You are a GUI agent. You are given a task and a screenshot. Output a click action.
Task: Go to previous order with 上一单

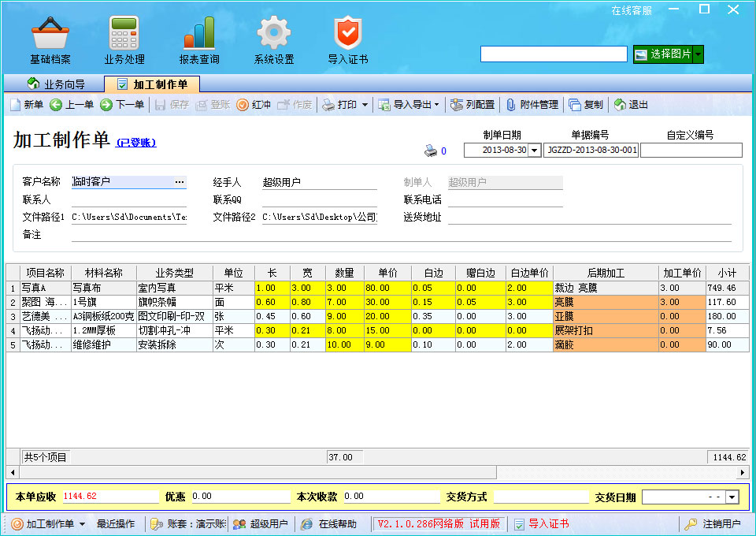[x=72, y=105]
